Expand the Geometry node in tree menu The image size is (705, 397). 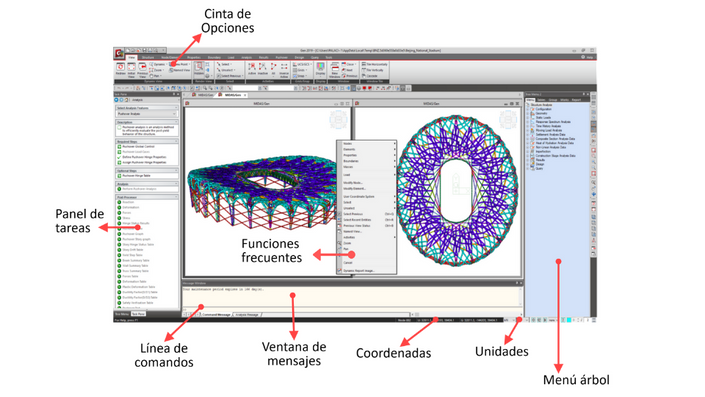pos(527,113)
